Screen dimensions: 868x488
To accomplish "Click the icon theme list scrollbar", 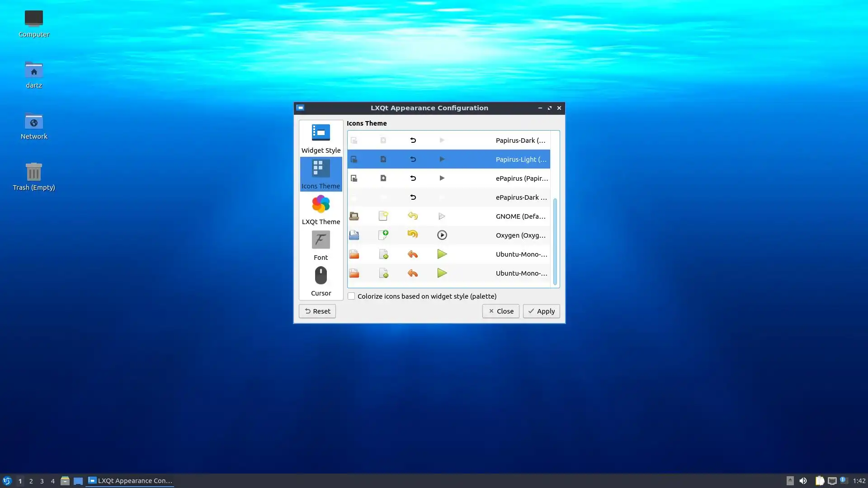I will click(555, 241).
